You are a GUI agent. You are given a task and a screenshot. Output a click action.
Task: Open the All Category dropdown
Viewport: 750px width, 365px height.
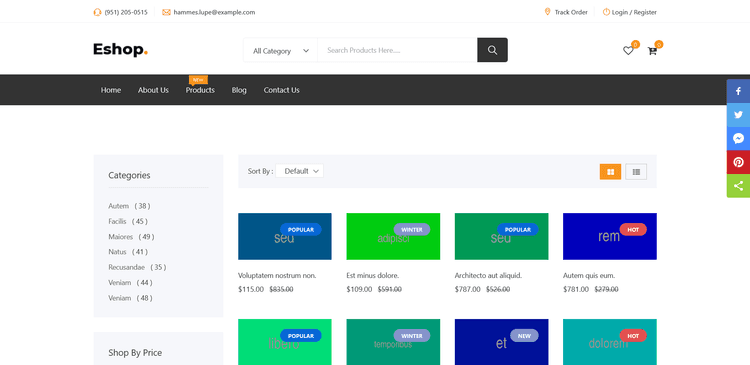tap(281, 50)
